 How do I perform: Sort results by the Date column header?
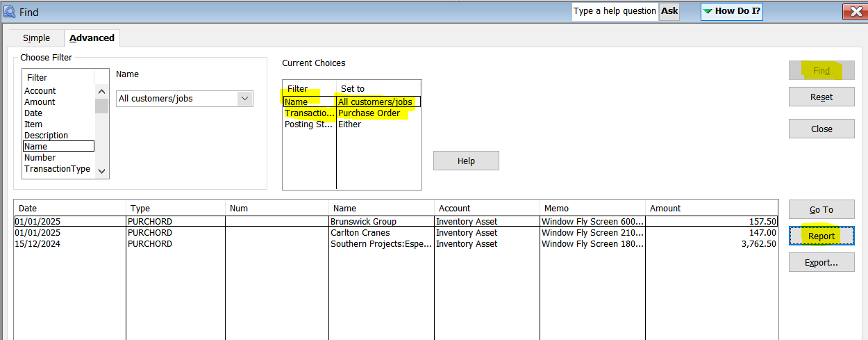click(x=69, y=208)
